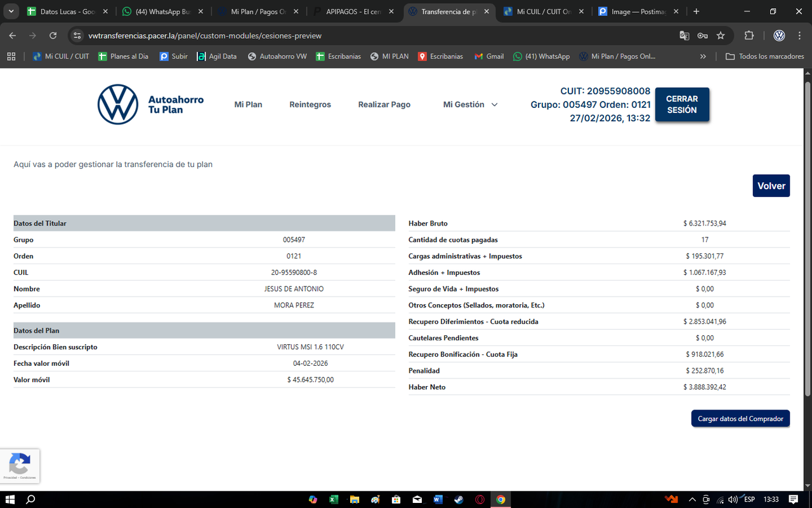Show hidden system tray icons
The height and width of the screenshot is (508, 812).
click(692, 499)
